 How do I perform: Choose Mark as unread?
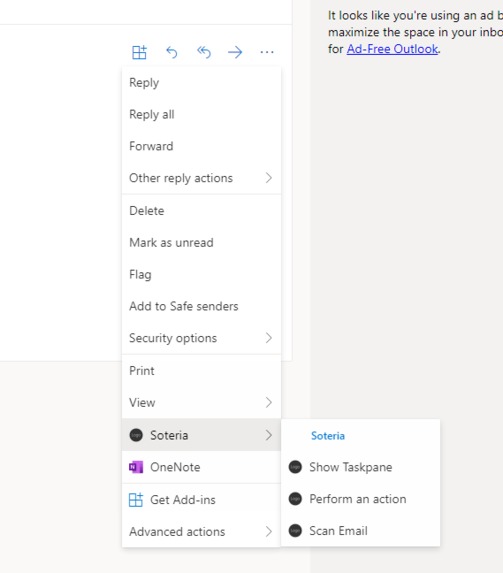coord(201,243)
